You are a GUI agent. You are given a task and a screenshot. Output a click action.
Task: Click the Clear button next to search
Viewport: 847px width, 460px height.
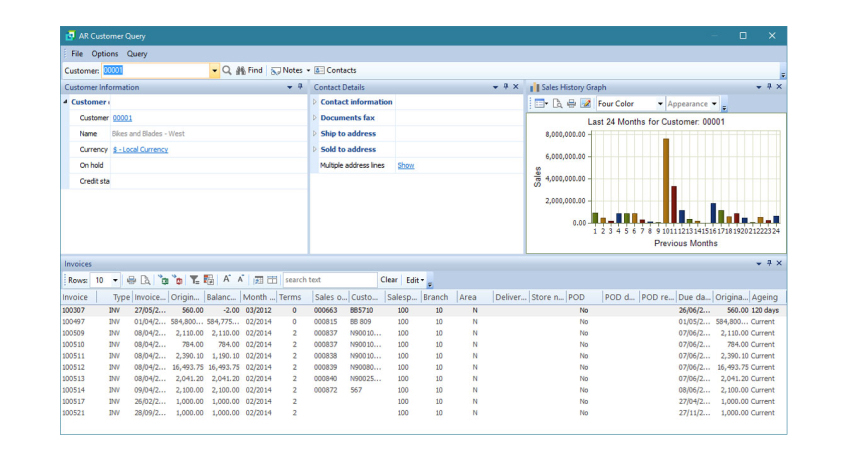tap(388, 280)
